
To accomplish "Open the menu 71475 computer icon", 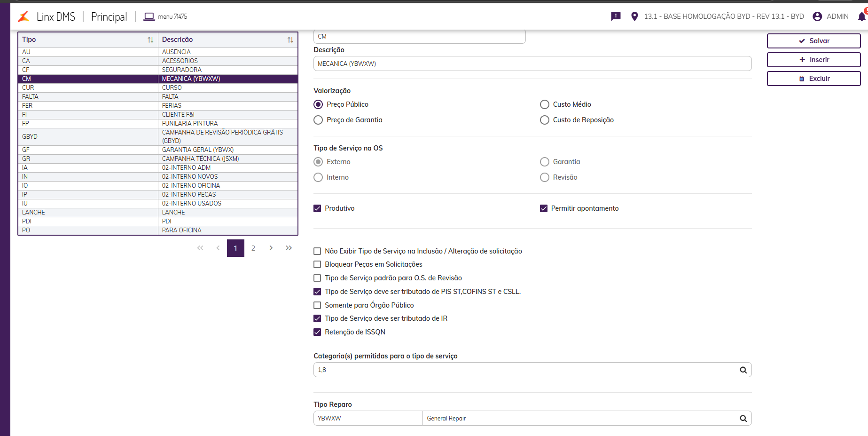I will 149,17.
